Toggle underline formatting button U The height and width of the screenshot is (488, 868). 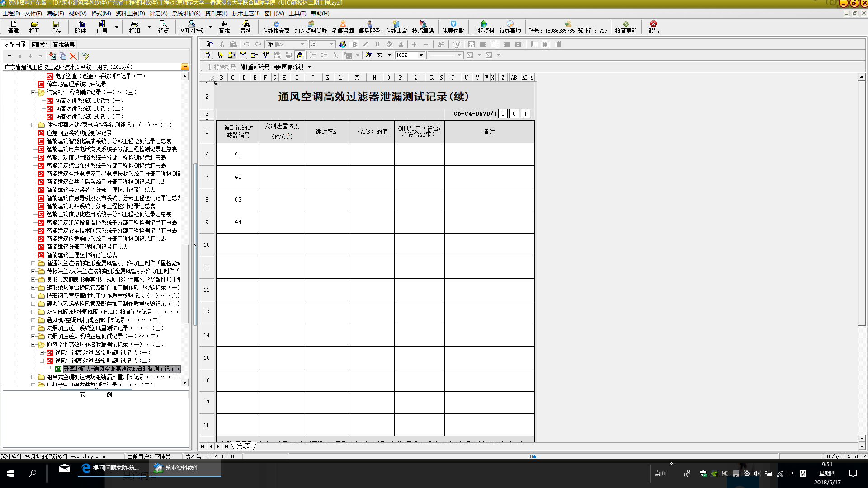377,44
